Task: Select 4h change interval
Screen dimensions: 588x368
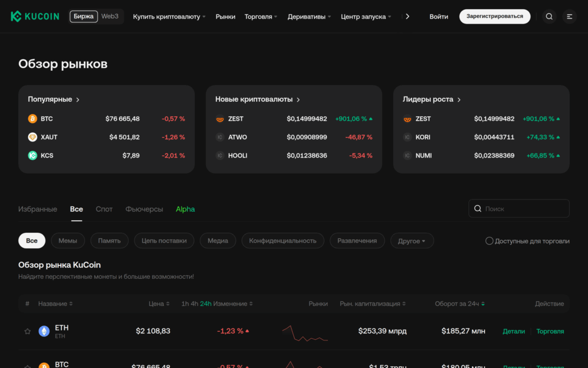Action: click(194, 304)
